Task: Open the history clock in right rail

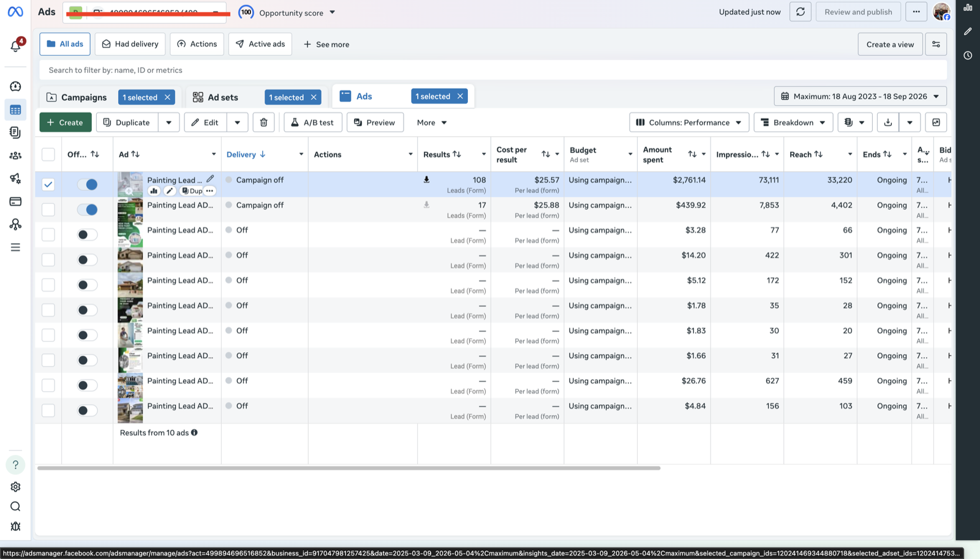Action: (x=968, y=55)
